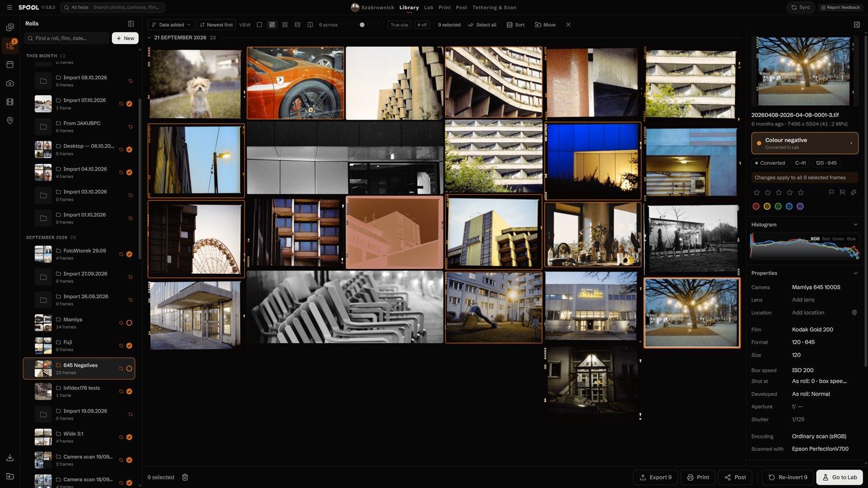The height and width of the screenshot is (488, 868).
Task: Toggle the '# off' frame numbers option
Action: [x=422, y=25]
